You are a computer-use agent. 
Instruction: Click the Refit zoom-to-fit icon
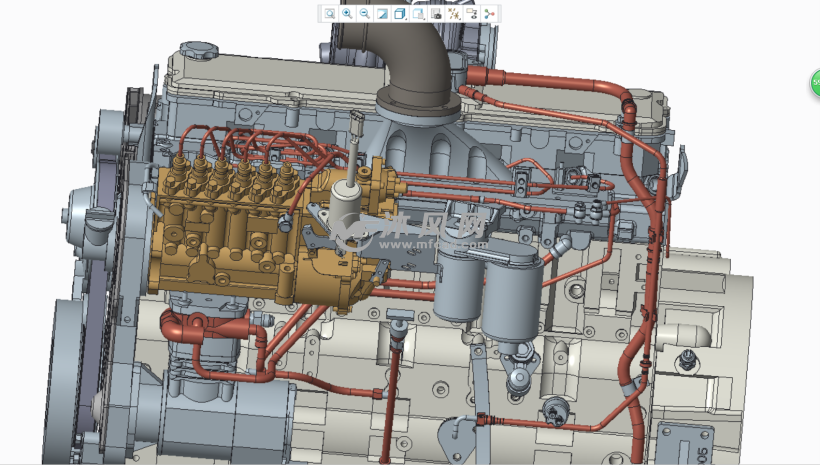(329, 13)
